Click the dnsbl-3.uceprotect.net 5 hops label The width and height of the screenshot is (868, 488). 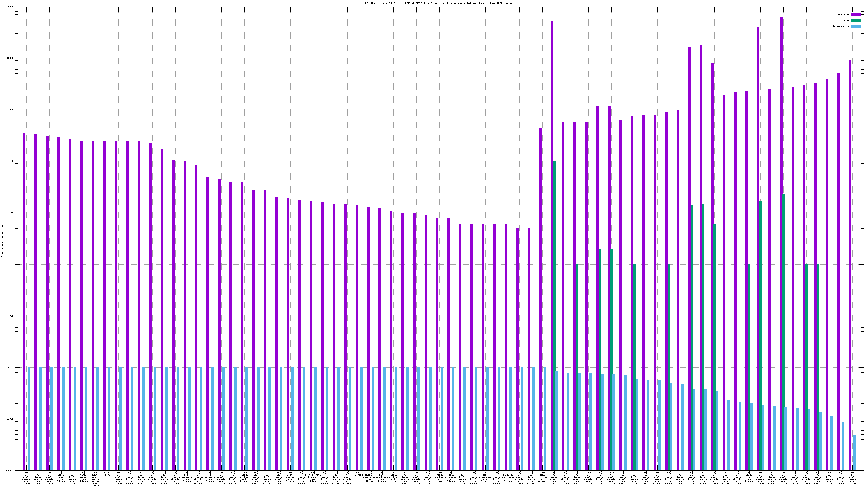point(370,477)
